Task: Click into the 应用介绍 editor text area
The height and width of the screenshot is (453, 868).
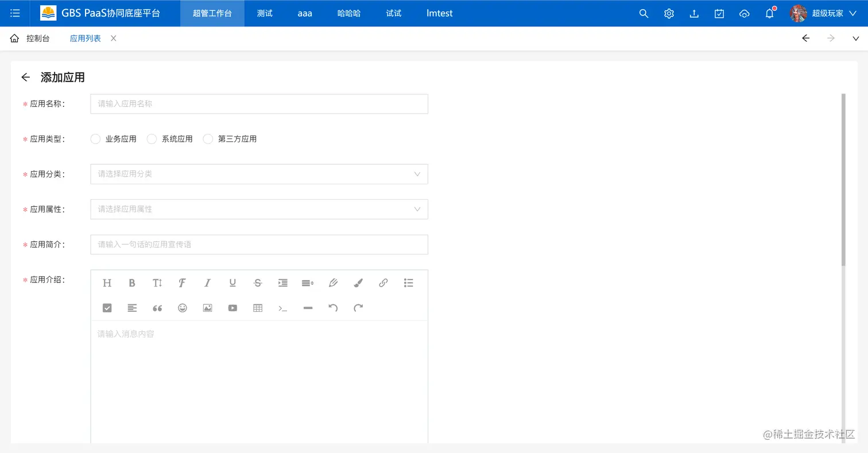Action: [259, 382]
